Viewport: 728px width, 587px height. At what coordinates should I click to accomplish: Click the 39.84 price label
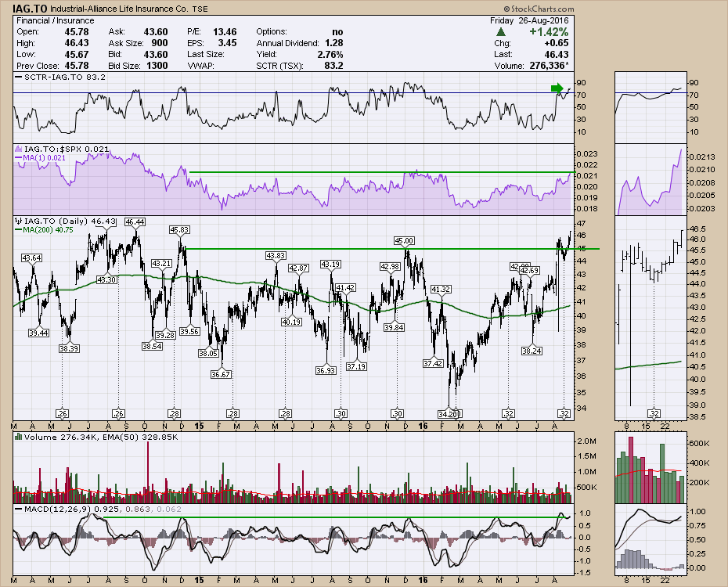point(394,327)
